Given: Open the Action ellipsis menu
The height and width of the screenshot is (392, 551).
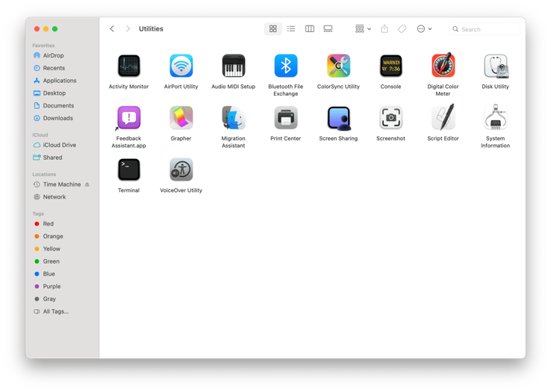Looking at the screenshot, I should tap(424, 29).
